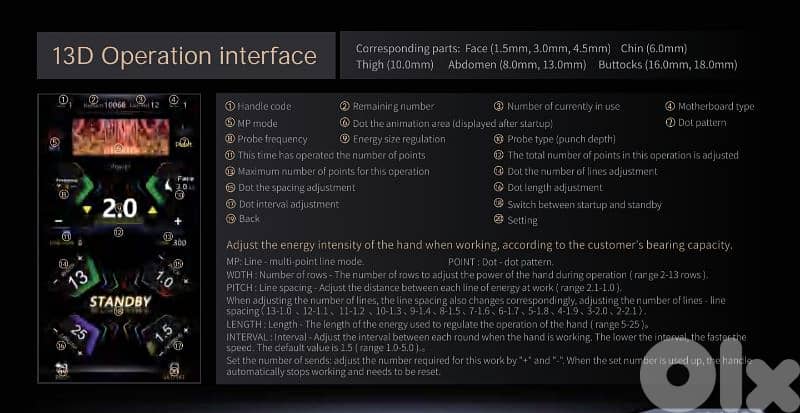The height and width of the screenshot is (413, 800).
Task: Toggle STANDBY to start working
Action: coord(119,301)
